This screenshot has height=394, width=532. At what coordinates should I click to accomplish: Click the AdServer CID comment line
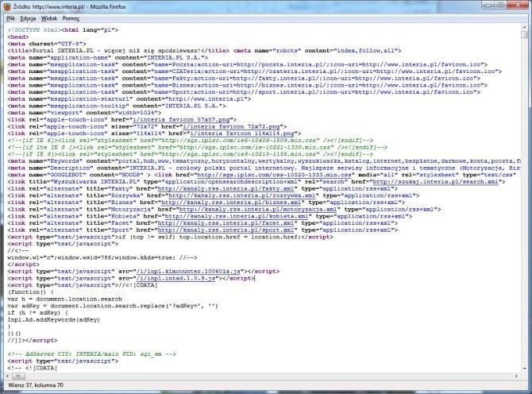pyautogui.click(x=91, y=354)
